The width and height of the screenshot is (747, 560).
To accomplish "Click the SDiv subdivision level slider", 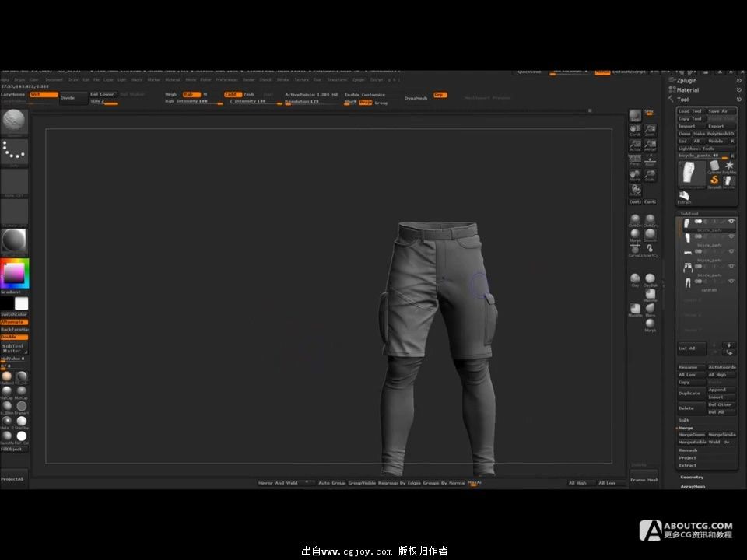I will pos(103,101).
